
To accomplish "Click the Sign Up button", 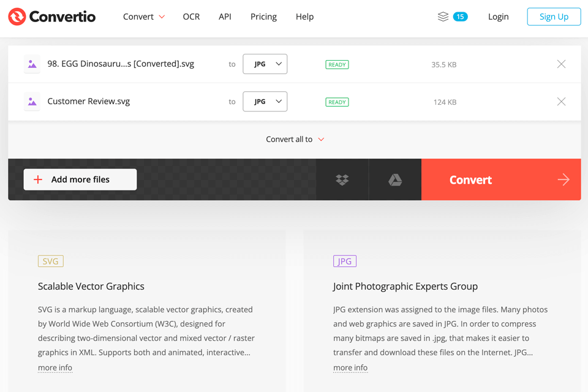I will click(x=554, y=17).
